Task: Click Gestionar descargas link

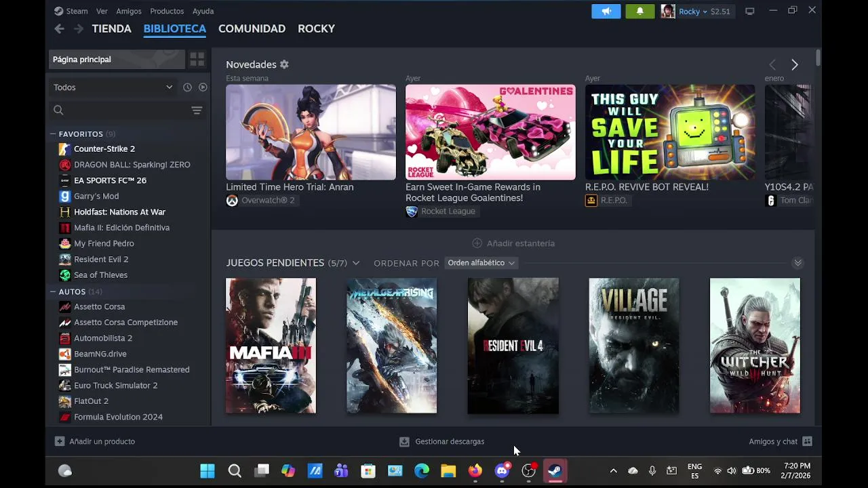Action: [x=450, y=442]
